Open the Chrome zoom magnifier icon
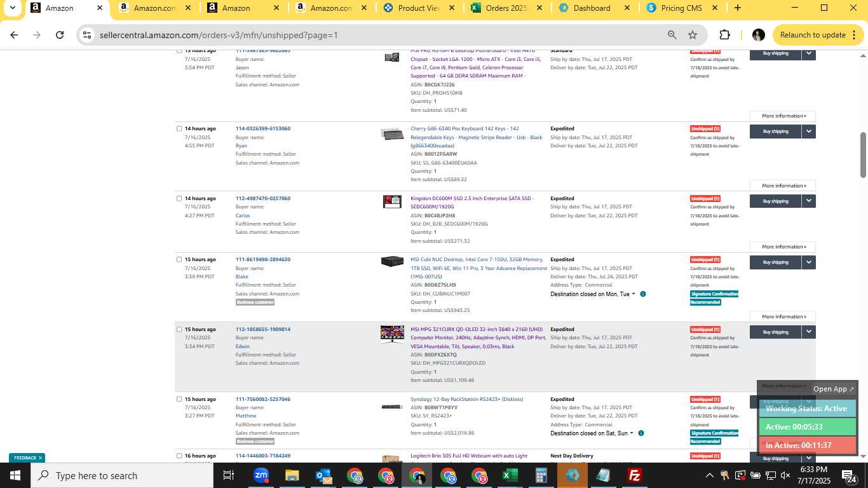Viewport: 868px width, 488px height. pos(672,35)
